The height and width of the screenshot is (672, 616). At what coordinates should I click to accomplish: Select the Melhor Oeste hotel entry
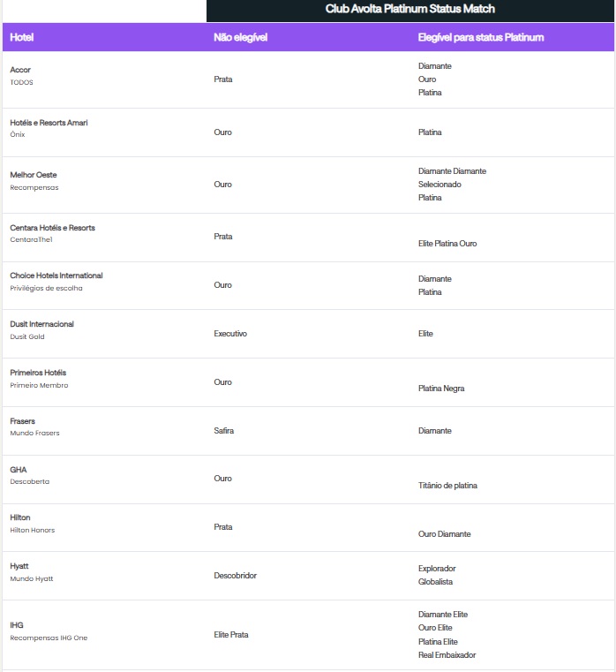coord(34,175)
